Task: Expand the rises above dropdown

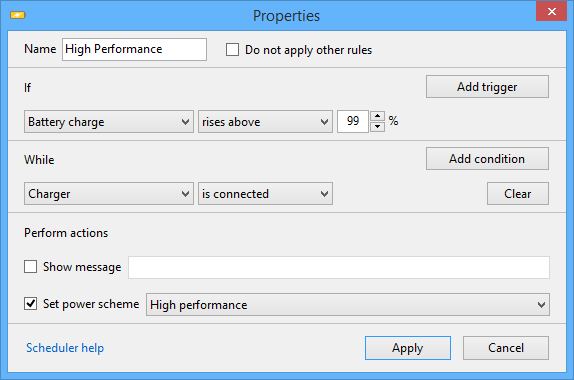Action: (265, 122)
